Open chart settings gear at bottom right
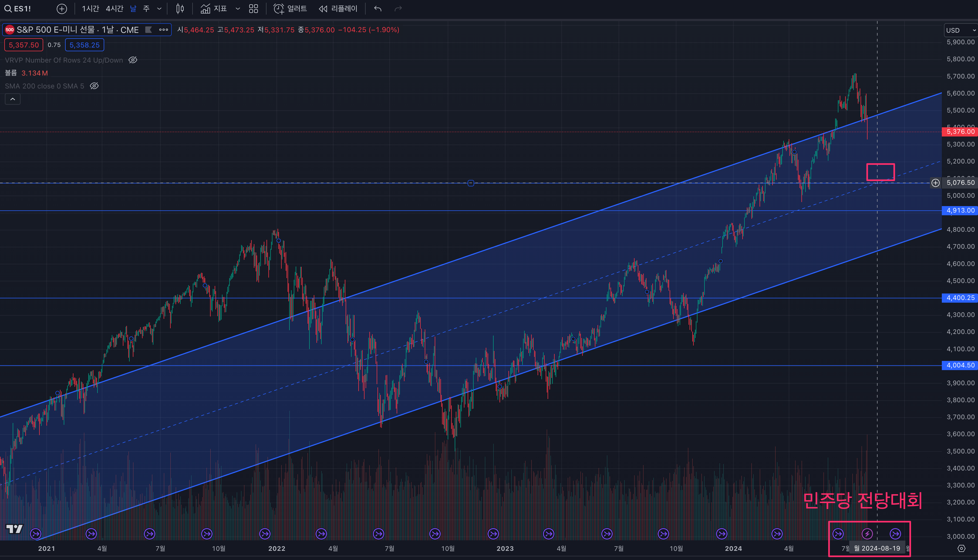Screen dimensions: 978x560 (x=961, y=548)
